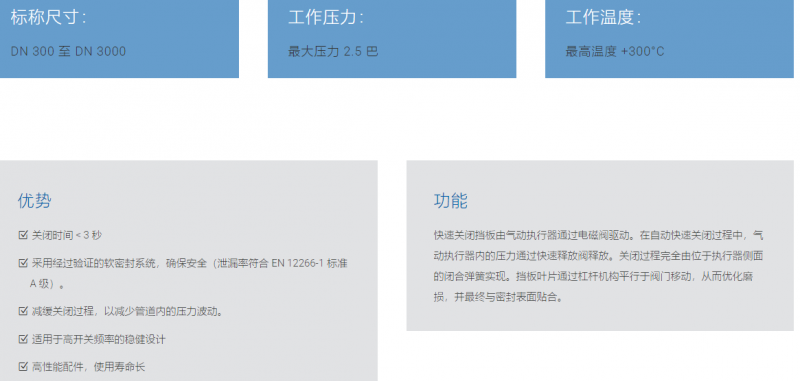800x381 pixels.
Task: Click the 高性能配件，使用寿命长 text
Action: click(x=88, y=367)
